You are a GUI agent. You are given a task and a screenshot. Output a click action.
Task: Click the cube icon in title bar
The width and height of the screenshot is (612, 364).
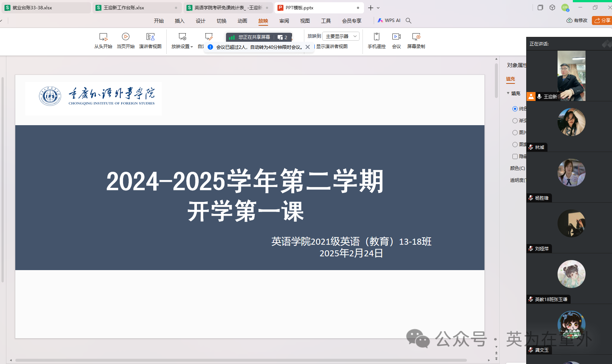[x=552, y=7]
